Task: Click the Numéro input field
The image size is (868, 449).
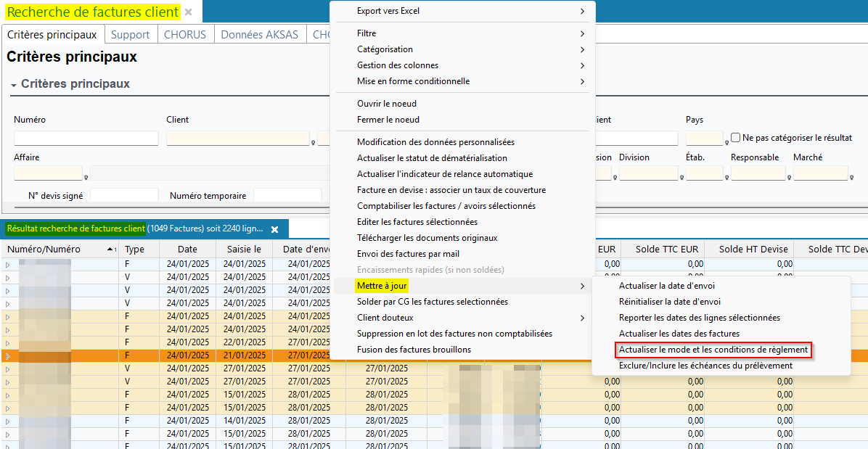Action: (x=86, y=138)
